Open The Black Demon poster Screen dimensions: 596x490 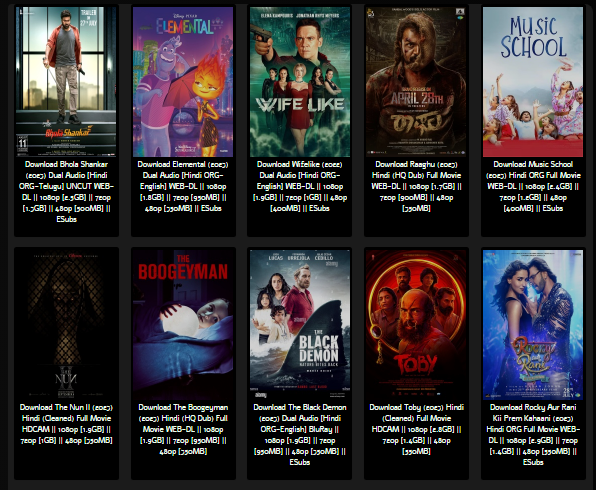300,325
